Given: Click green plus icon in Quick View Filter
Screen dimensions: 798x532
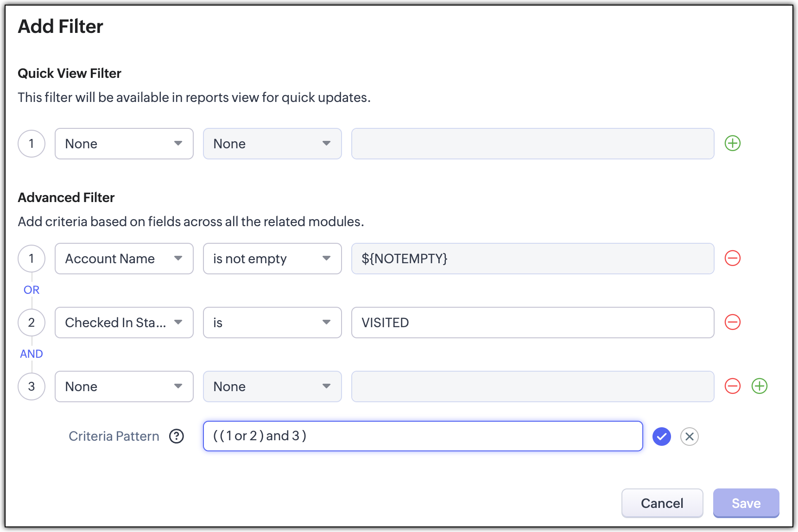Looking at the screenshot, I should coord(732,144).
